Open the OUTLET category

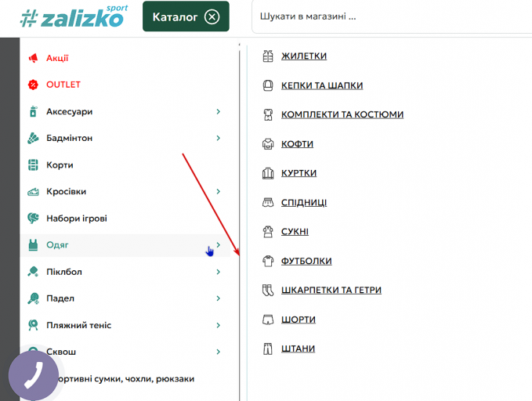63,85
